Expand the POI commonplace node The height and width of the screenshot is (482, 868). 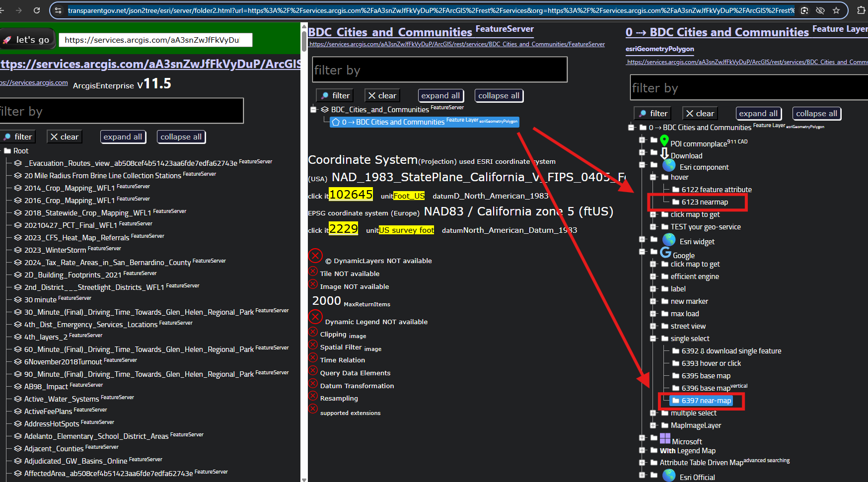642,140
